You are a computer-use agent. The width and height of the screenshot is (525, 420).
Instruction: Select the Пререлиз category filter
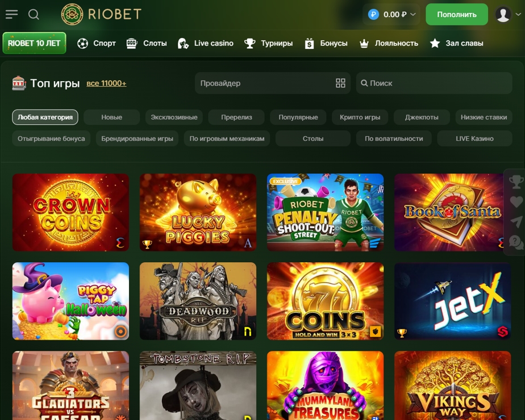click(236, 117)
